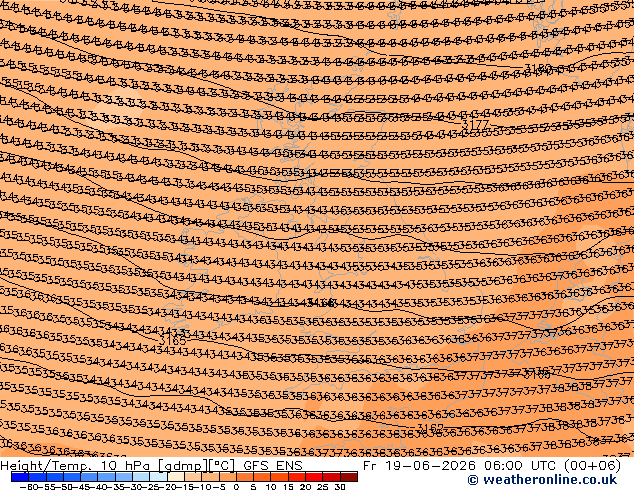
Task: Click the '[°C]' unit label
Action: pos(222,466)
